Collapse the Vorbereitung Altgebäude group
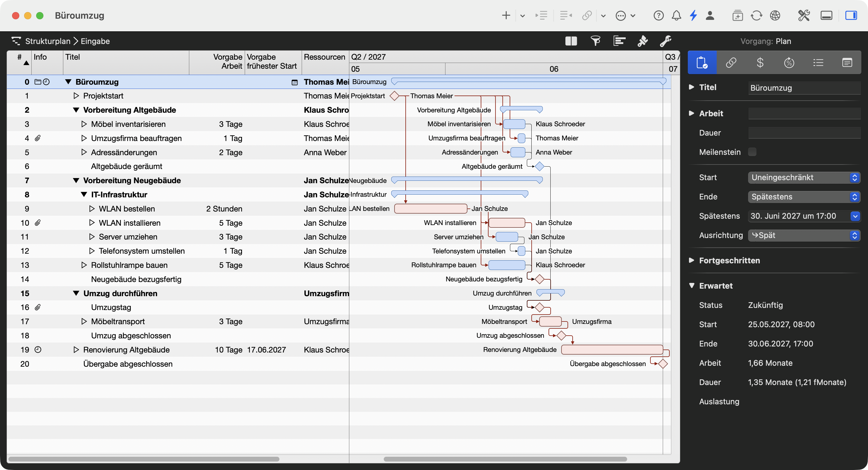The height and width of the screenshot is (470, 868). click(76, 110)
